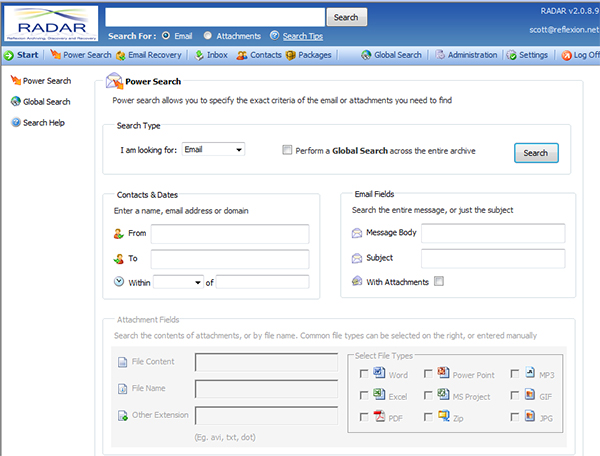The height and width of the screenshot is (456, 600).
Task: Click the green Start arrow icon
Action: (9, 55)
